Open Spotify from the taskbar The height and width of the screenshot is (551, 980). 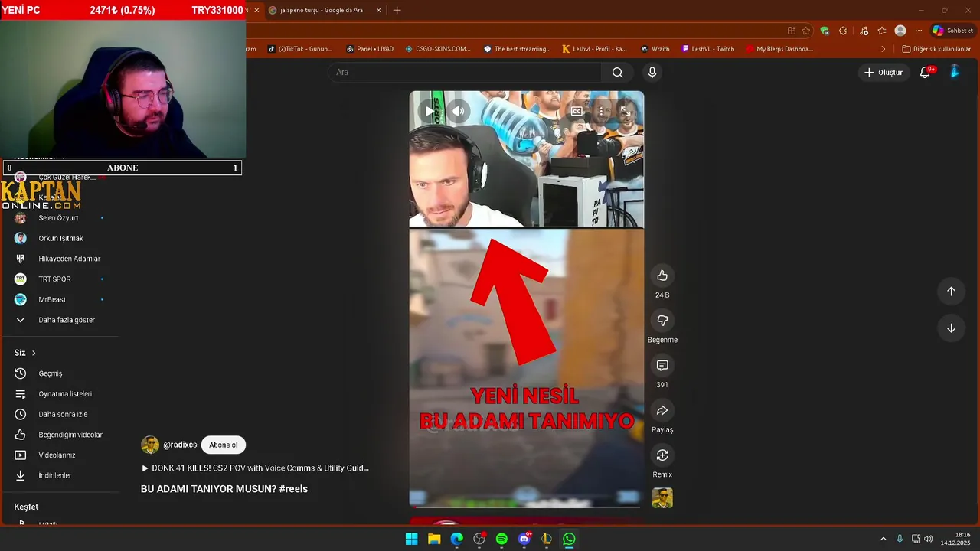pos(501,539)
